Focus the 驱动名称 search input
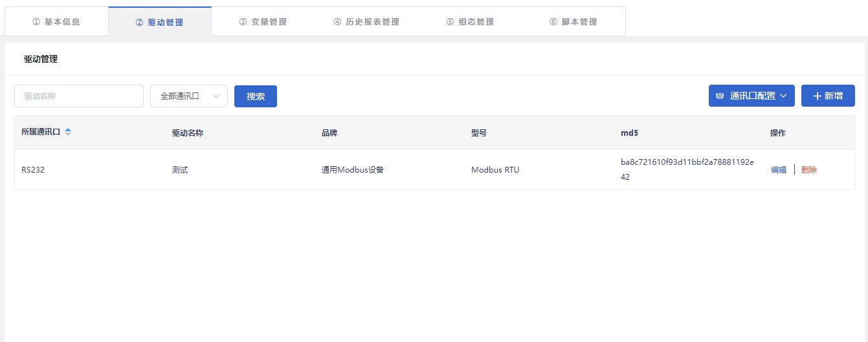The height and width of the screenshot is (342, 868). point(79,96)
